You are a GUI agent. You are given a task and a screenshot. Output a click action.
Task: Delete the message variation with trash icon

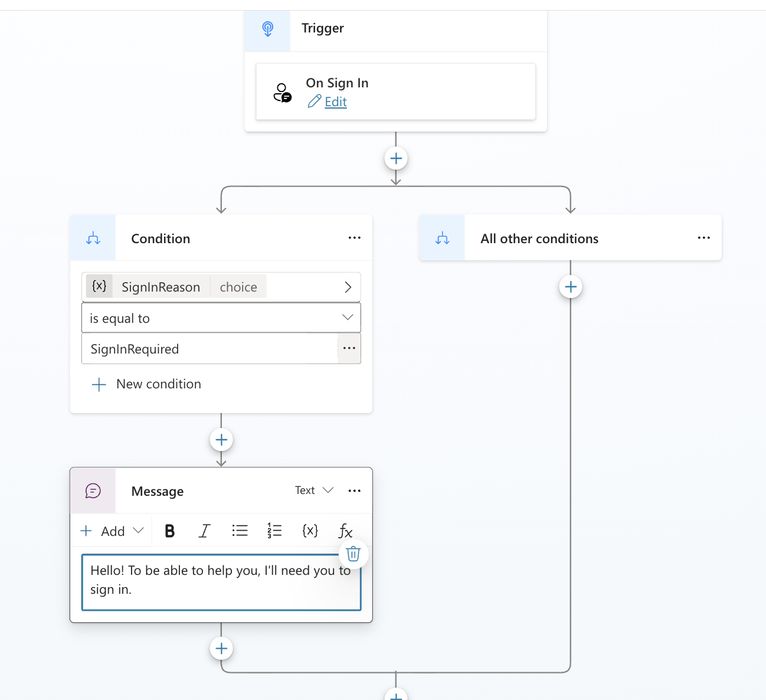(x=353, y=554)
